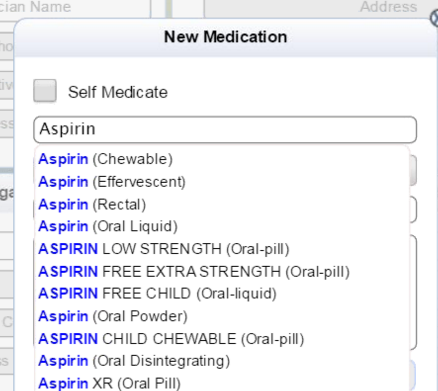Screen dimensions: 438x391
Task: Click the large text area at right edge
Action: 413,293
